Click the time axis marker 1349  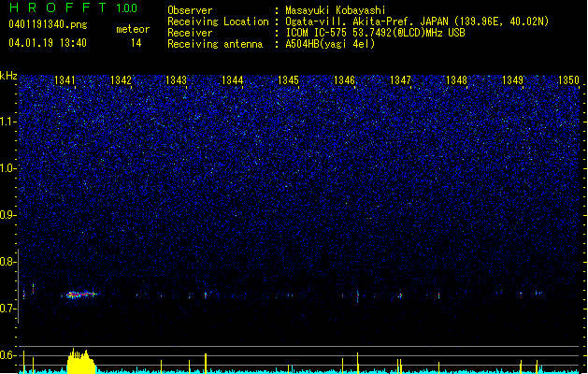[512, 80]
